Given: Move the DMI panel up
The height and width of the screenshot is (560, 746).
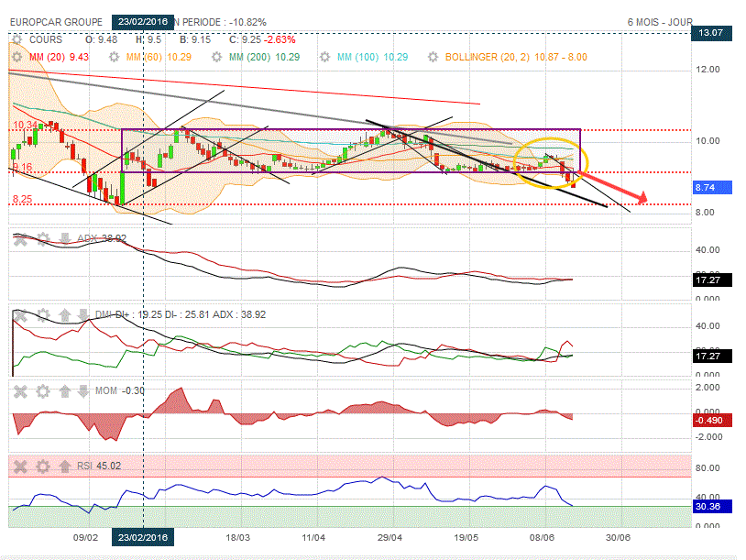Looking at the screenshot, I should click(65, 315).
